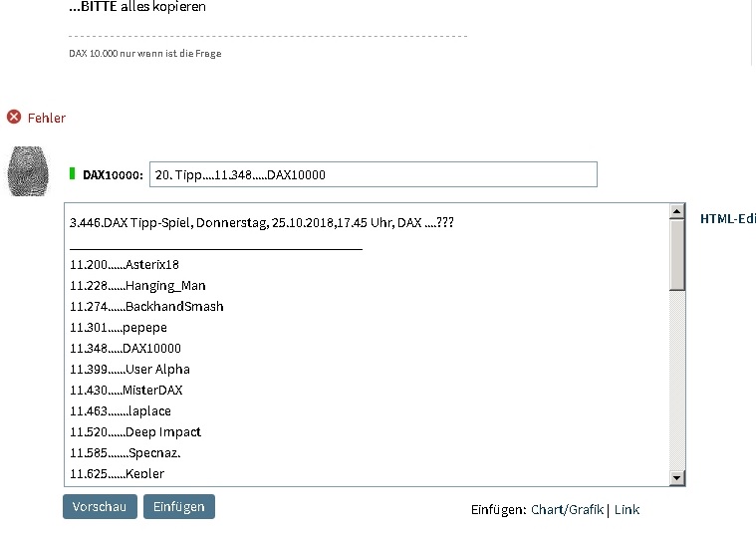The width and height of the screenshot is (756, 536).
Task: Click the 11.348 DAX10000 entry in the list
Action: click(126, 349)
